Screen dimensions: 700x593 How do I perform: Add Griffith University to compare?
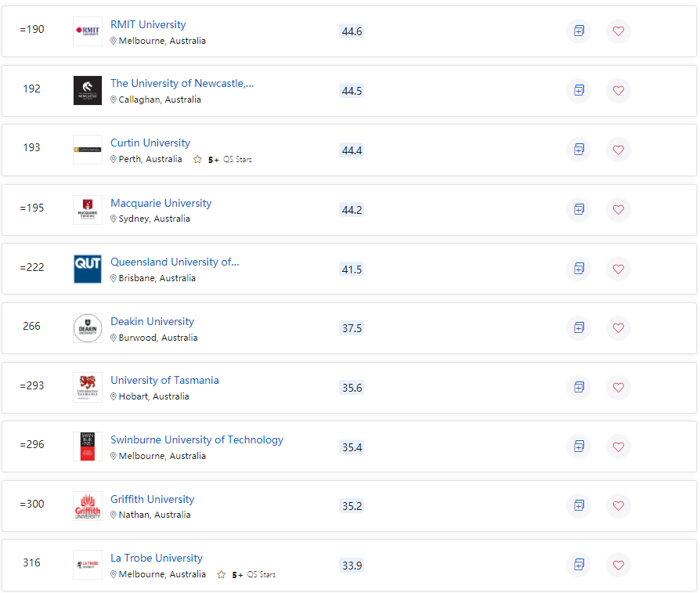tap(579, 505)
